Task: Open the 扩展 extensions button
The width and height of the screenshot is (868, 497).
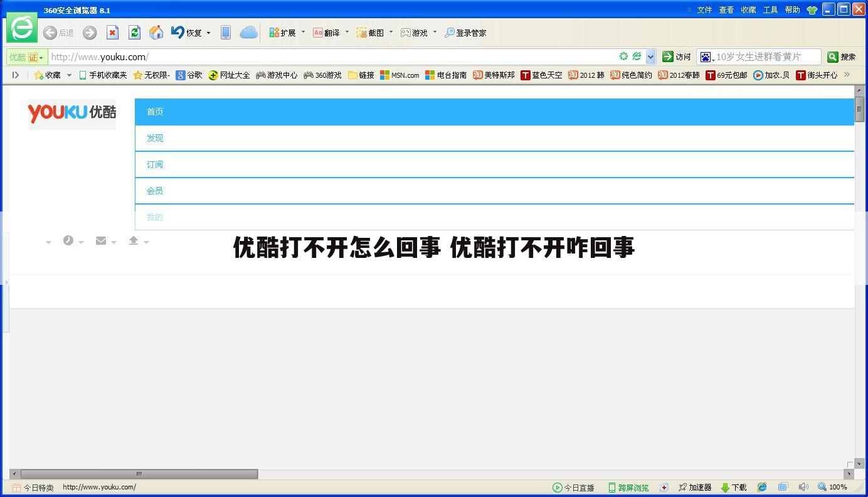Action: [x=282, y=33]
